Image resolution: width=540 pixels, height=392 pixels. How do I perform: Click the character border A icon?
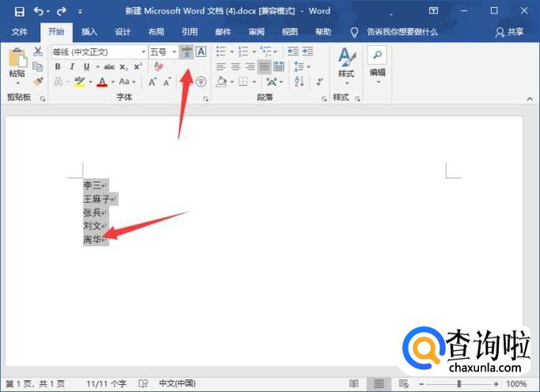(201, 51)
